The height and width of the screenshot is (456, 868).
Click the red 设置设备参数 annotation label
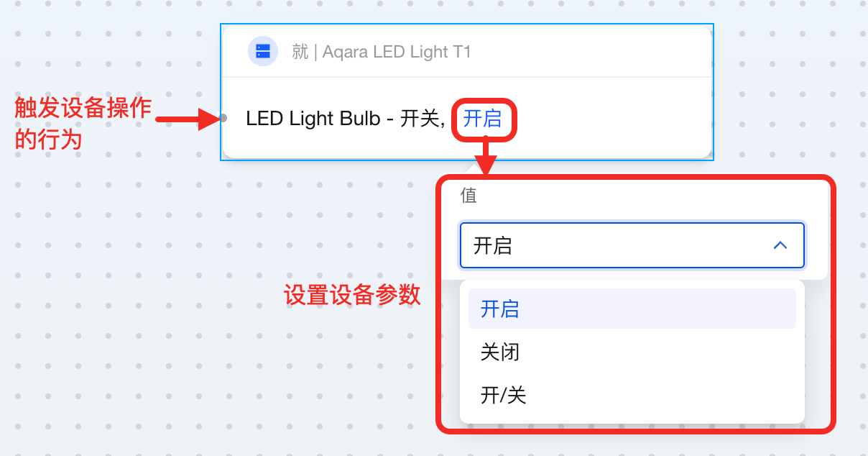click(352, 295)
